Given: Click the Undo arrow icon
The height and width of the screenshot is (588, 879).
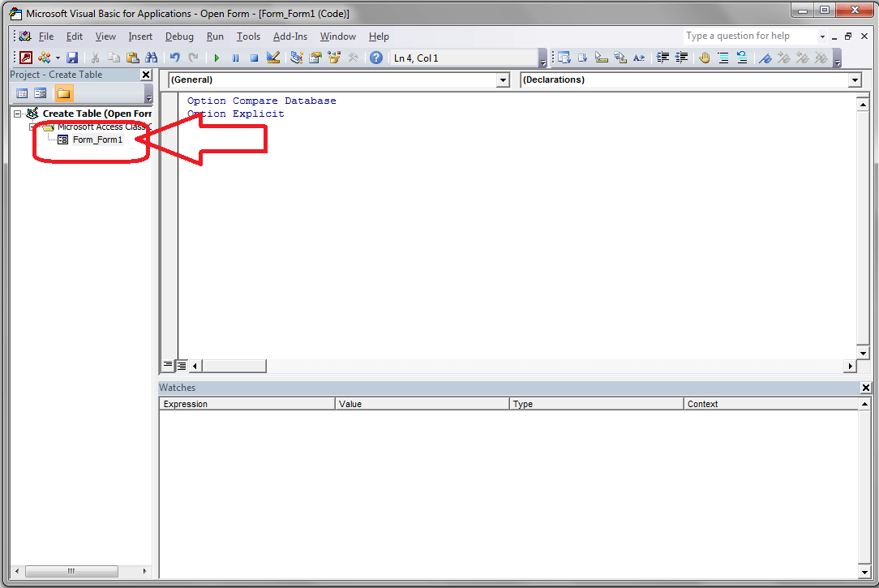Looking at the screenshot, I should (175, 57).
